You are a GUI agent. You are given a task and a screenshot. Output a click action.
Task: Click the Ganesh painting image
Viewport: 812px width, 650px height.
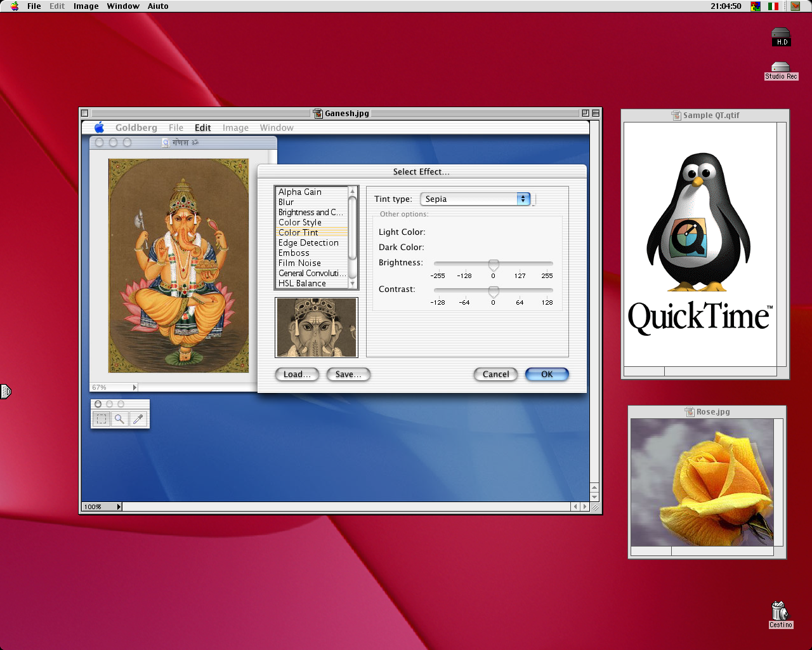pos(179,265)
